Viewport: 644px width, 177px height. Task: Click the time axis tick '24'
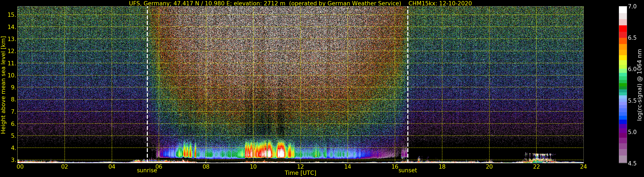[x=583, y=166]
